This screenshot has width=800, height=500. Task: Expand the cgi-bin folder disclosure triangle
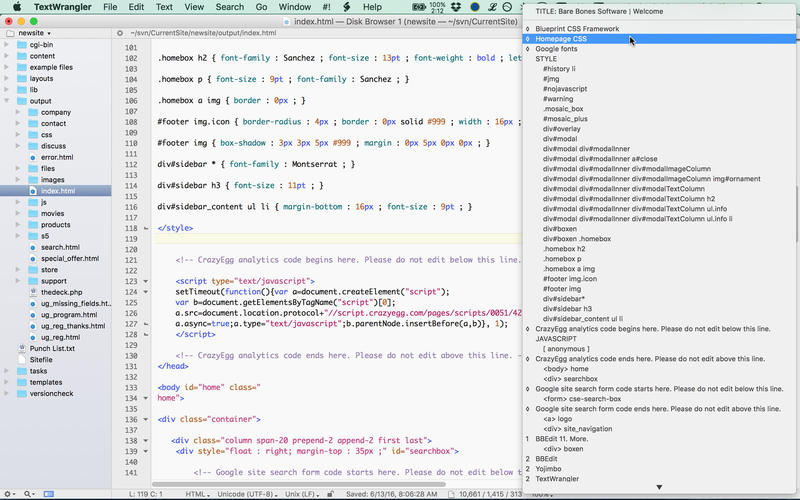pos(7,45)
